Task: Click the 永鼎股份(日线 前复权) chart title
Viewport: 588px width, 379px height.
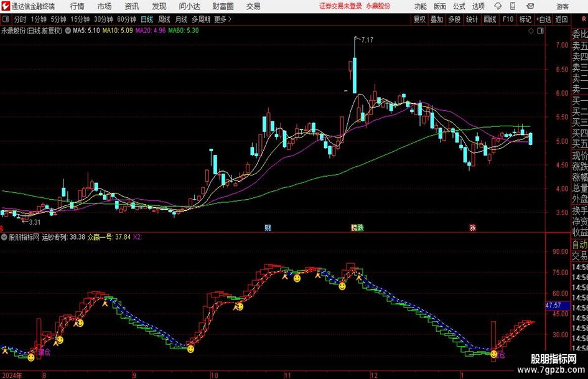Action: click(x=32, y=30)
